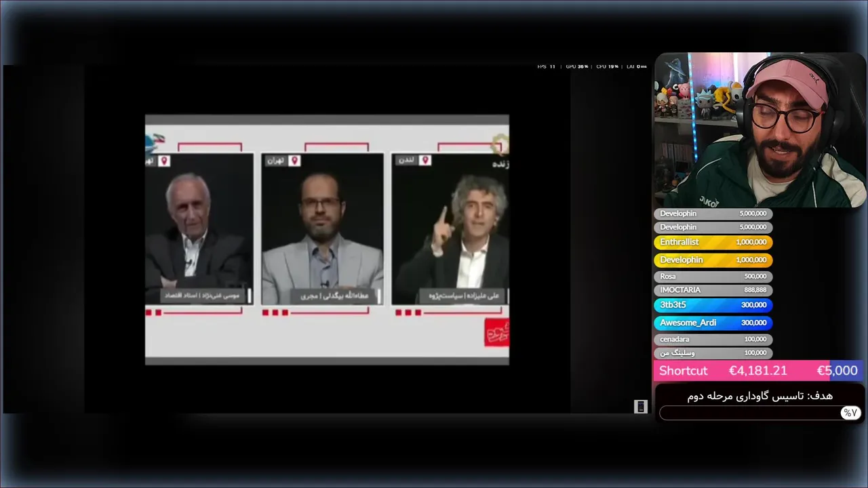Click the لندن location label
The width and height of the screenshot is (868, 488).
[407, 161]
